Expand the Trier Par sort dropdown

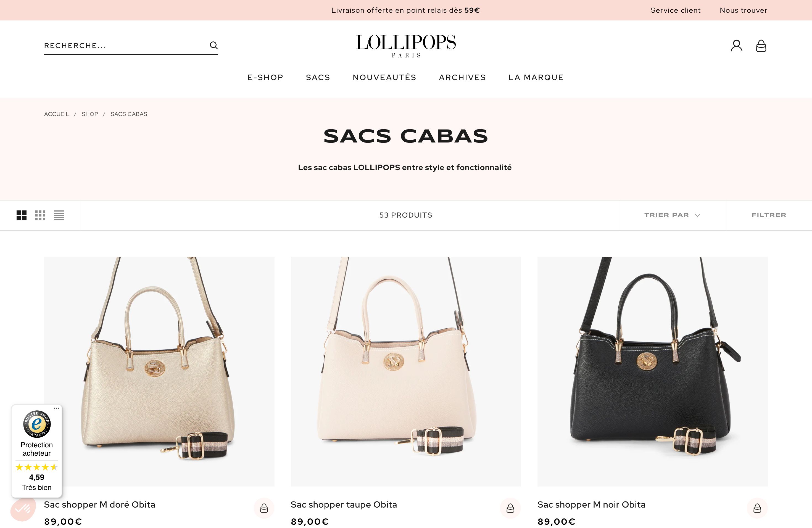(672, 215)
